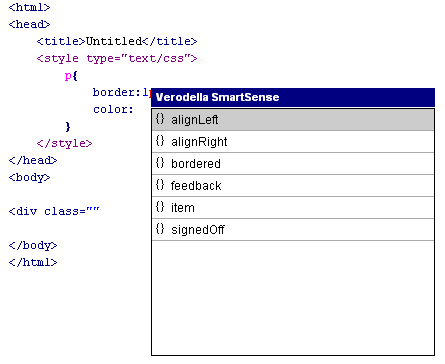This screenshot has width=445, height=364.
Task: Click the braces icon beside signedOff
Action: coord(160,229)
